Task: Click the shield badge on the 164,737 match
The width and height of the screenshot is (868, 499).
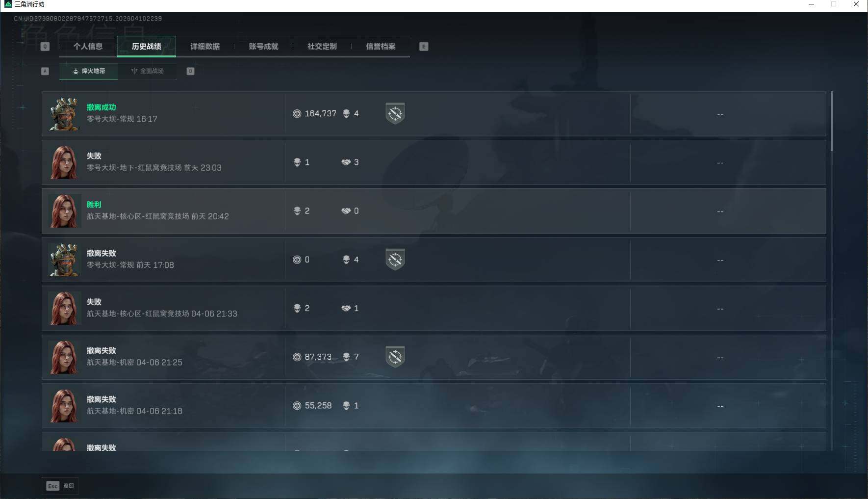Action: click(395, 113)
